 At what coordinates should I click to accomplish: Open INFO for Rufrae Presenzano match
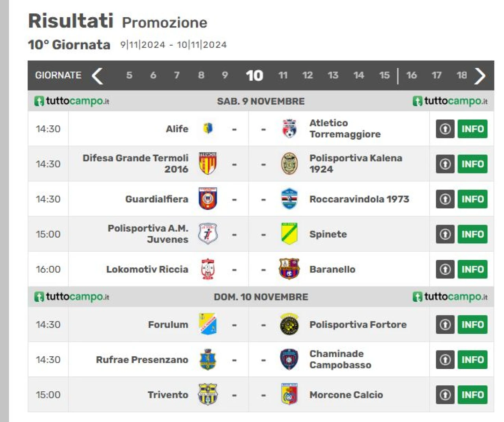[x=472, y=359]
